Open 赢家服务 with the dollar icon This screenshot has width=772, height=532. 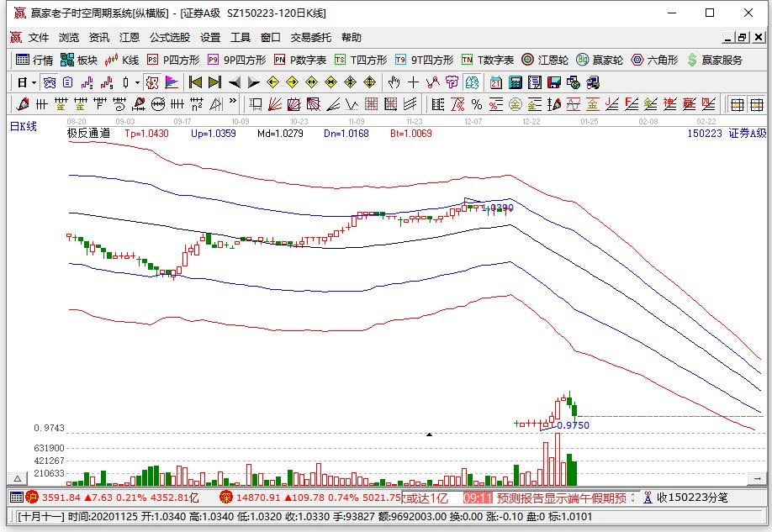pos(715,60)
